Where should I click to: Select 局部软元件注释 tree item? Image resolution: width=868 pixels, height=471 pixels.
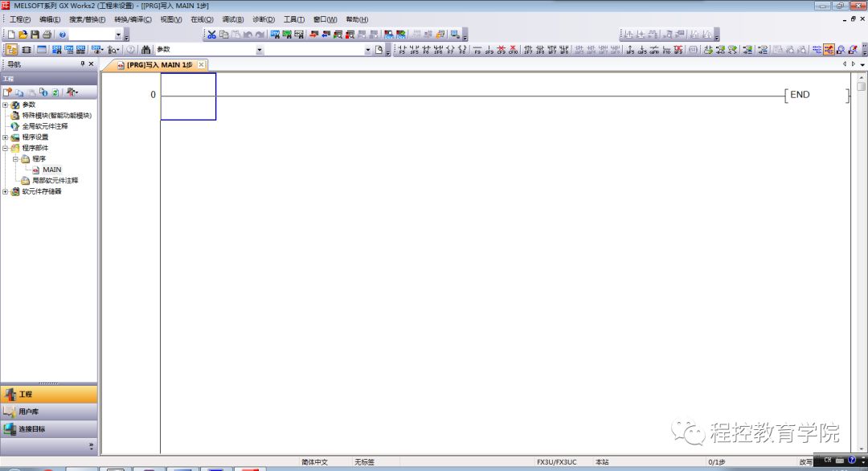(x=55, y=180)
